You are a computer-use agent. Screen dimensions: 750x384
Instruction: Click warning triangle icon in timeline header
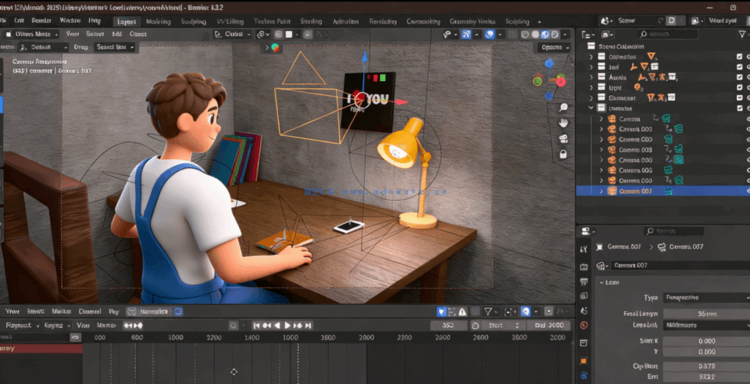pos(463,312)
